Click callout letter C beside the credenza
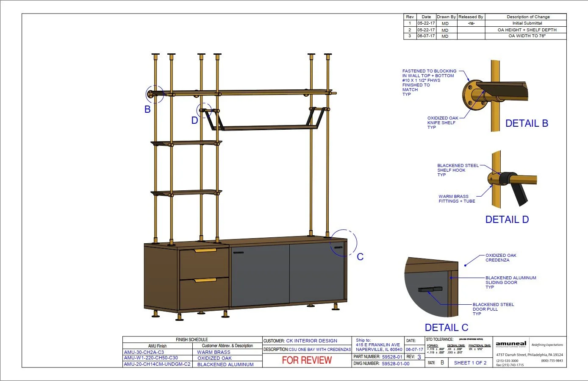 pyautogui.click(x=360, y=257)
